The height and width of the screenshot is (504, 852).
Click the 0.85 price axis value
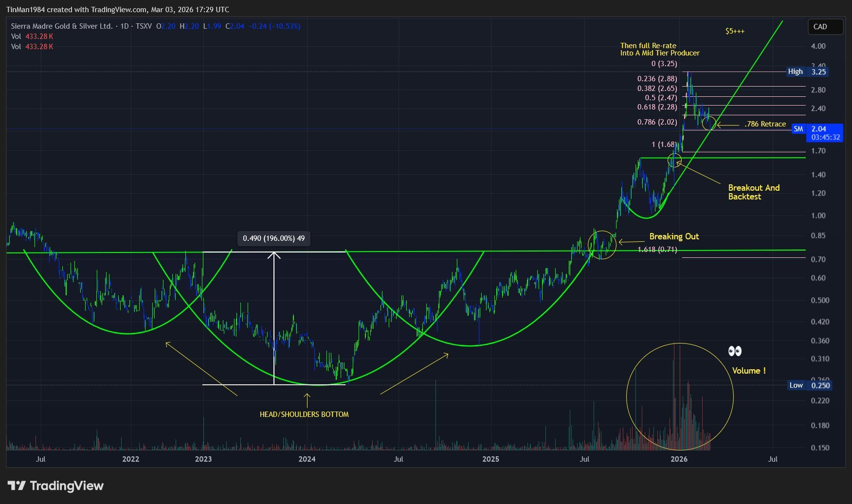point(818,235)
